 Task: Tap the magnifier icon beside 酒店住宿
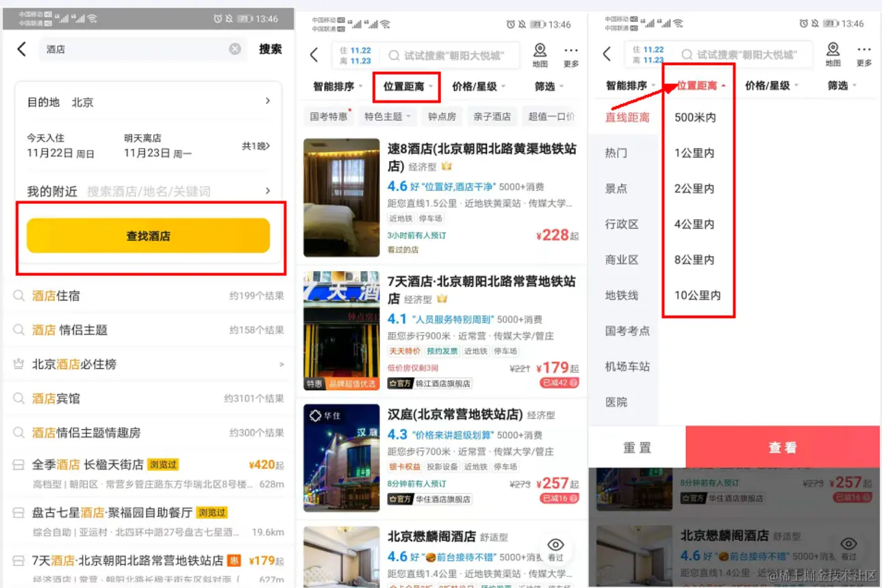coord(18,296)
